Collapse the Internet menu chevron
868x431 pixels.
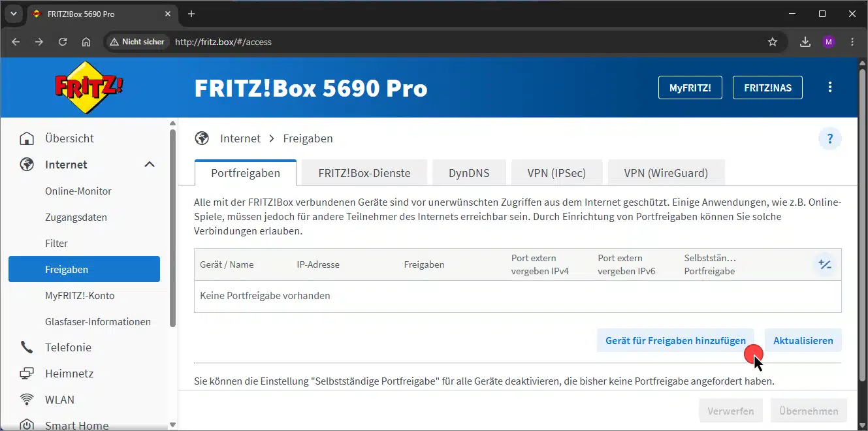coord(150,165)
